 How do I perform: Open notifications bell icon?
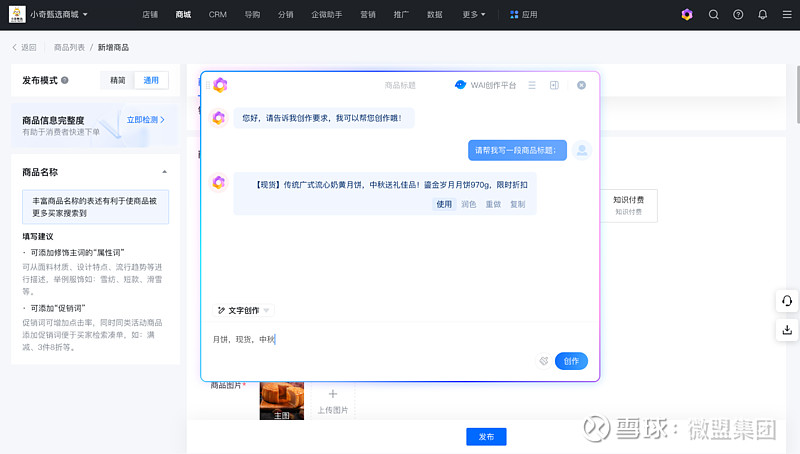click(763, 15)
